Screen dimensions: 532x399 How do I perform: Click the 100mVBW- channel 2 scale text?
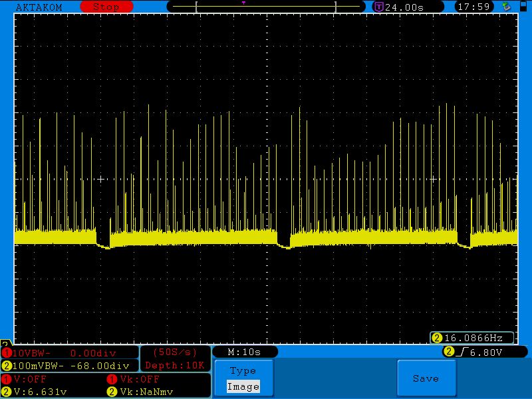[x=38, y=366]
